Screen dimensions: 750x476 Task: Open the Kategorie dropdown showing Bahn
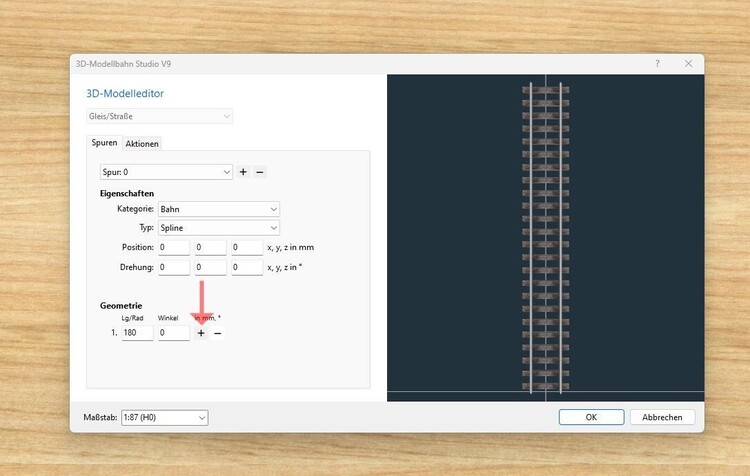tap(219, 209)
